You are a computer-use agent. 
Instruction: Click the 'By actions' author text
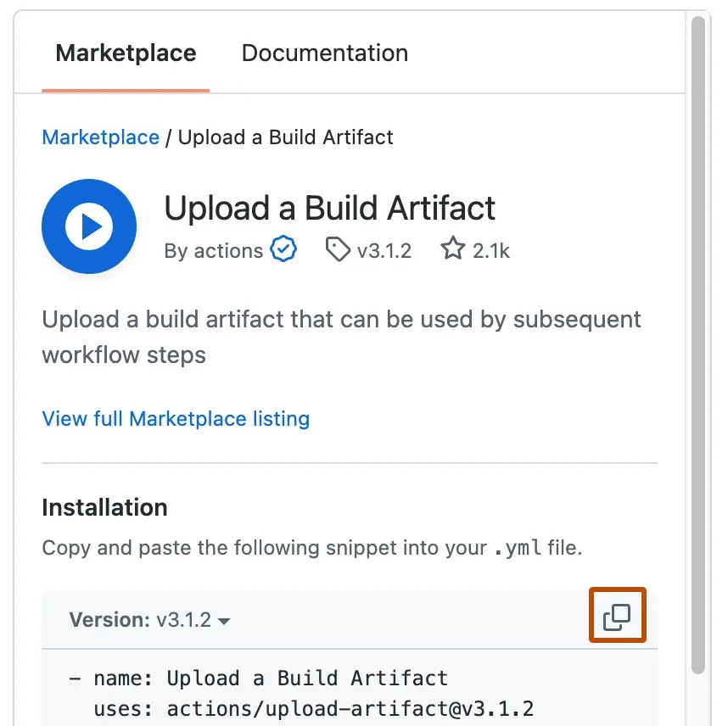point(213,251)
